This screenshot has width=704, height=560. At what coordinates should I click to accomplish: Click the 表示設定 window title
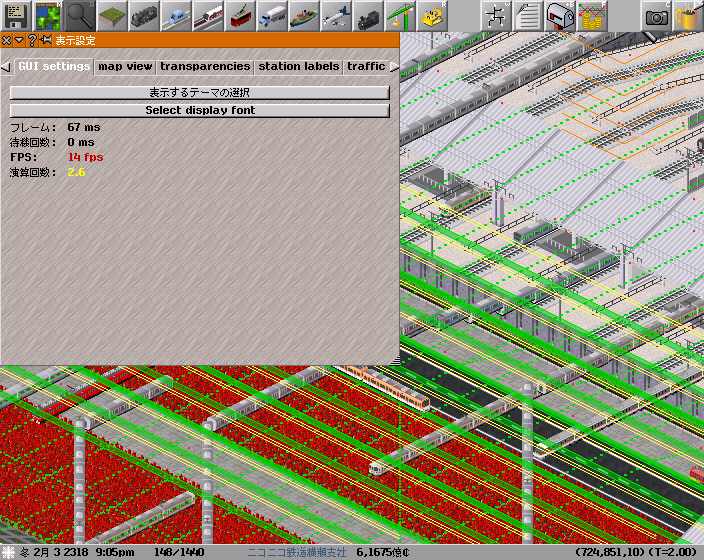75,41
